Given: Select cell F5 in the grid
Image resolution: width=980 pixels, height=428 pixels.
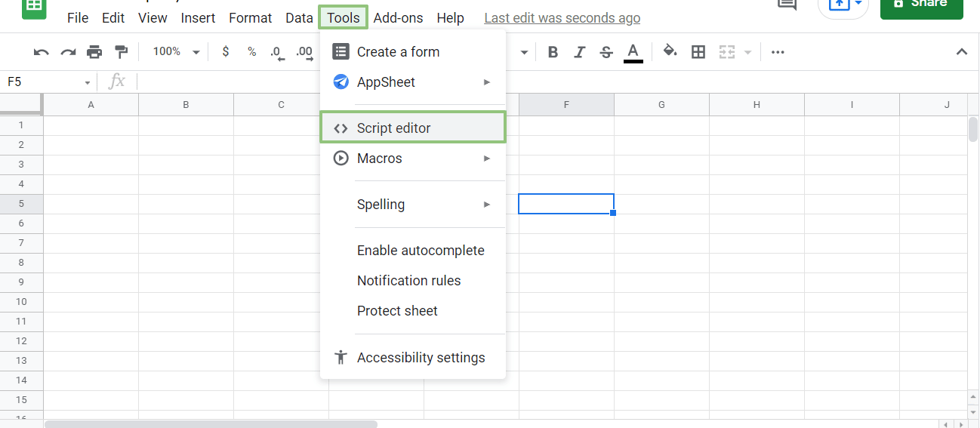Looking at the screenshot, I should (x=566, y=204).
